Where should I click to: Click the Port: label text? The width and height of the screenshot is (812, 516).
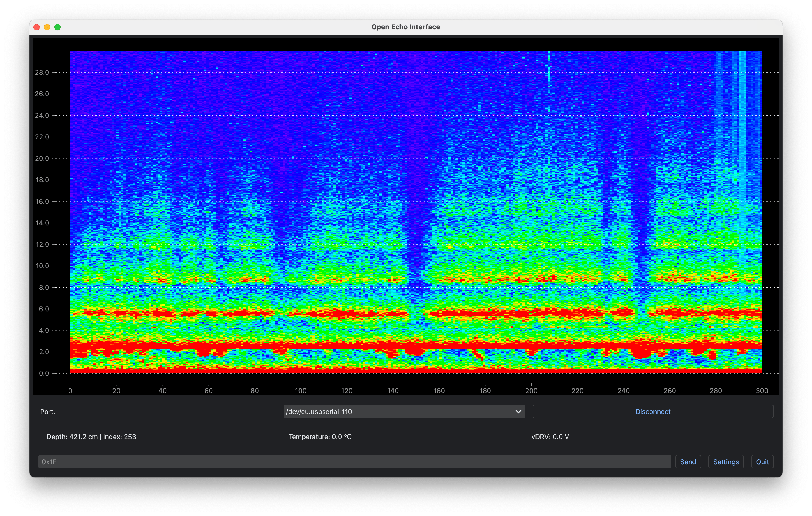point(48,411)
